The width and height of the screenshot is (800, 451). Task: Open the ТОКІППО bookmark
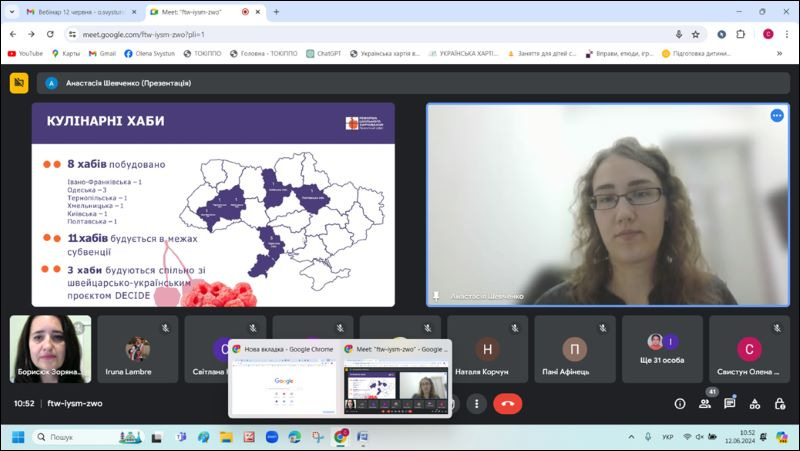tap(202, 53)
